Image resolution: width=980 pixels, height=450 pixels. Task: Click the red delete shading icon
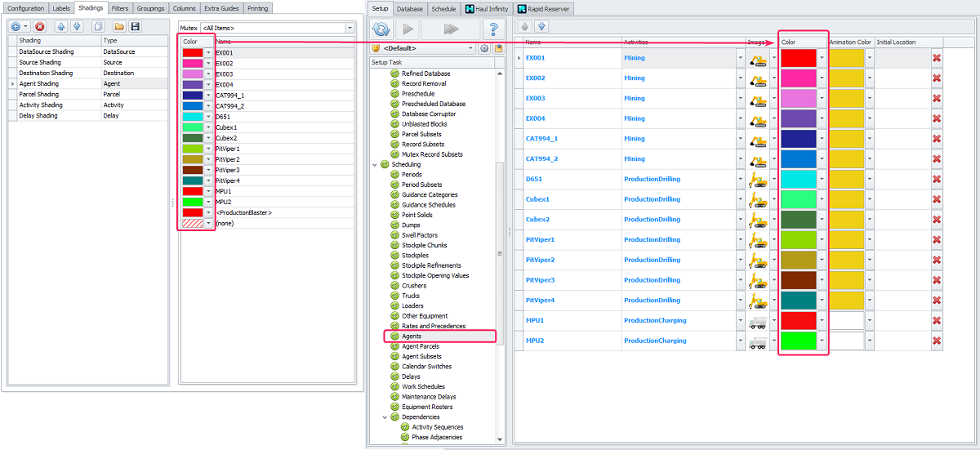pyautogui.click(x=39, y=27)
